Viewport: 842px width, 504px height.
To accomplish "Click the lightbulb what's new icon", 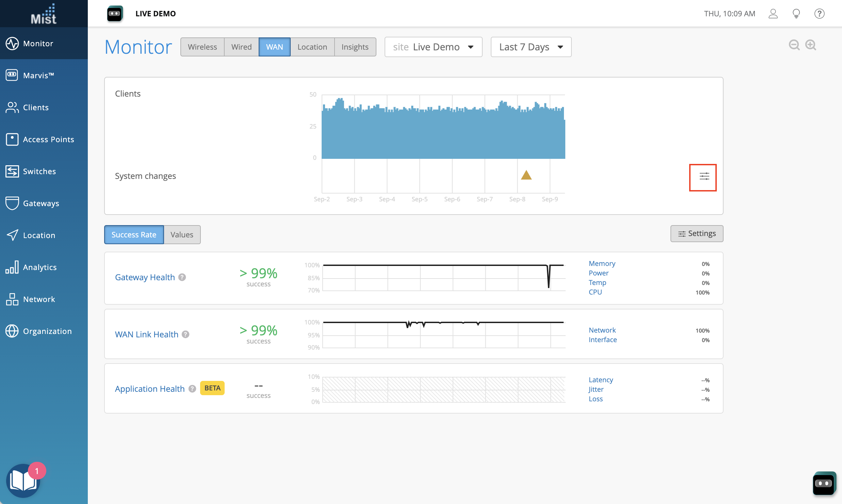I will pyautogui.click(x=796, y=14).
